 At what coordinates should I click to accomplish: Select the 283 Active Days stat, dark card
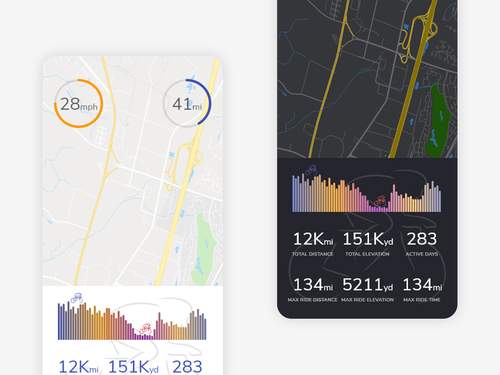(x=422, y=244)
